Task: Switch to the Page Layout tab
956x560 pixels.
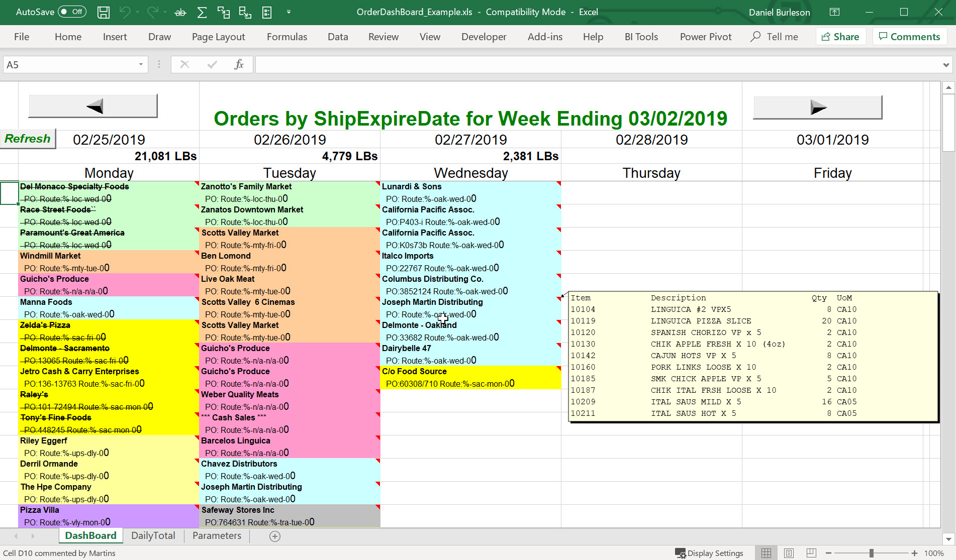Action: 218,37
